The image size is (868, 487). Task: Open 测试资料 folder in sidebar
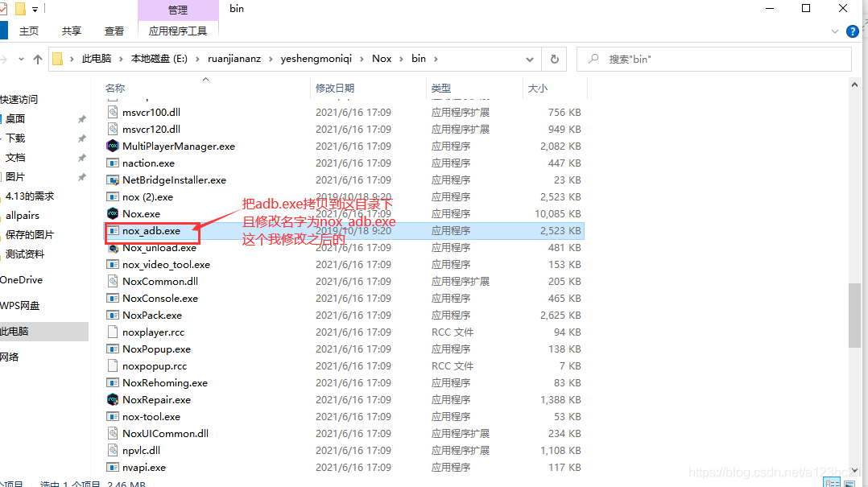(x=24, y=254)
